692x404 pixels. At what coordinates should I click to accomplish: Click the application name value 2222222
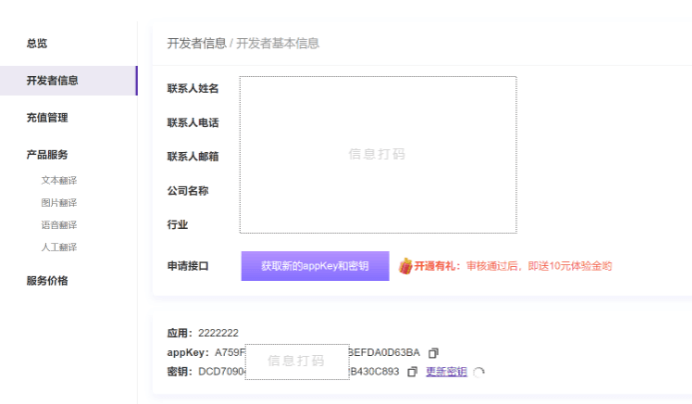tap(218, 333)
